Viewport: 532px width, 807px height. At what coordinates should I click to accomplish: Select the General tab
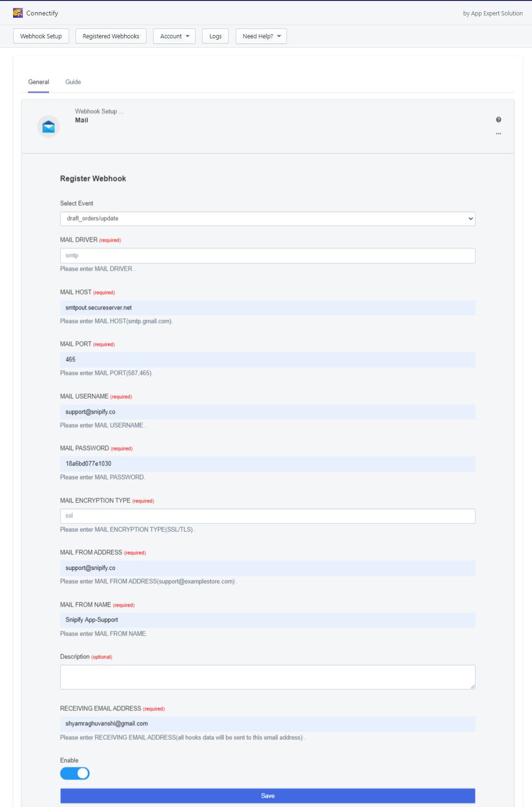(38, 82)
